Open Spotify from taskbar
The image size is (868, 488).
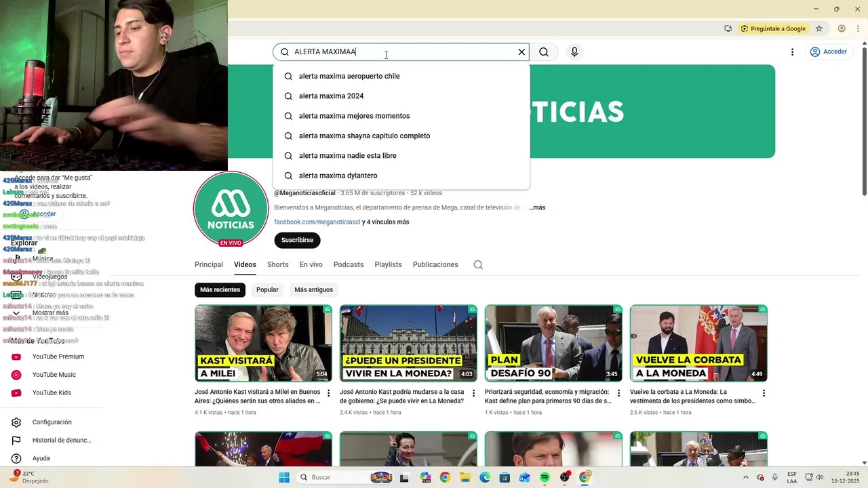pos(545,477)
